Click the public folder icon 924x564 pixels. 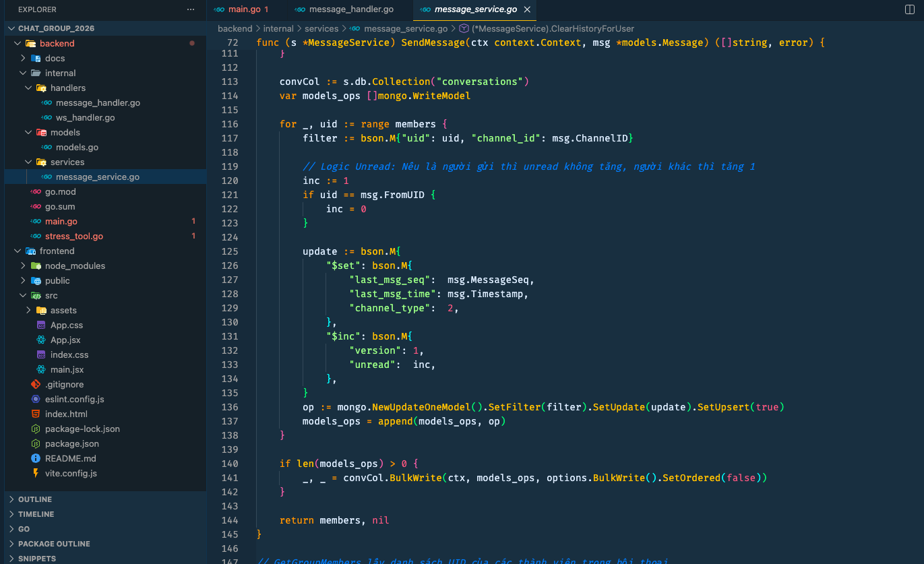[36, 280]
